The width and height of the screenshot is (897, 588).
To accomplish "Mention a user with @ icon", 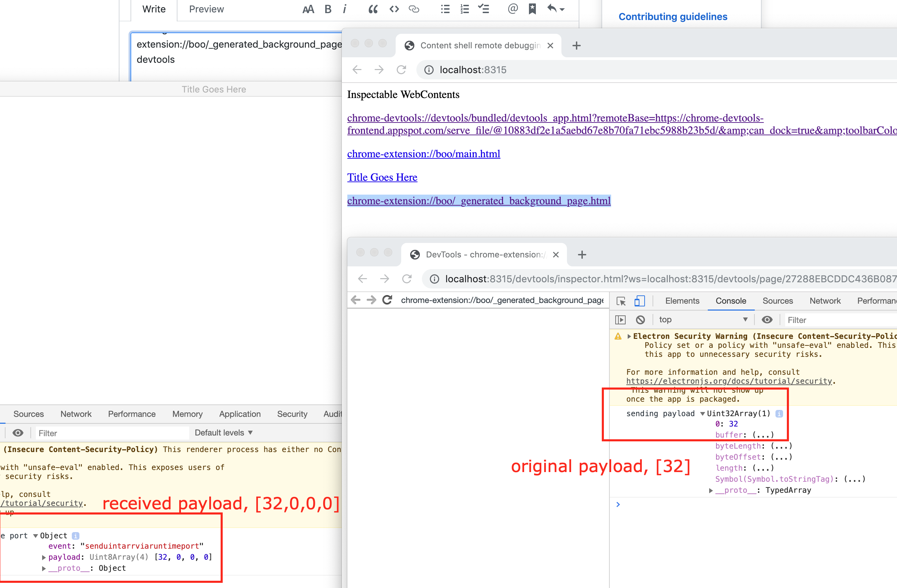I will [513, 9].
